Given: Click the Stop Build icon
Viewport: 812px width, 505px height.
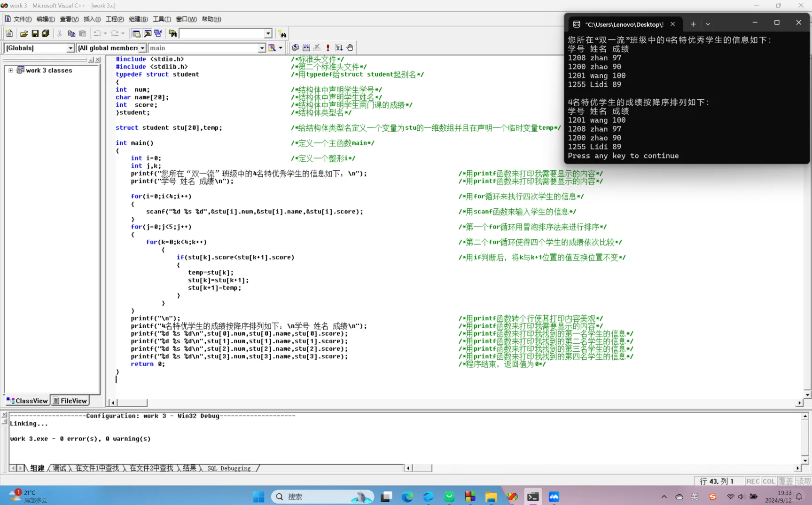Looking at the screenshot, I should 317,47.
